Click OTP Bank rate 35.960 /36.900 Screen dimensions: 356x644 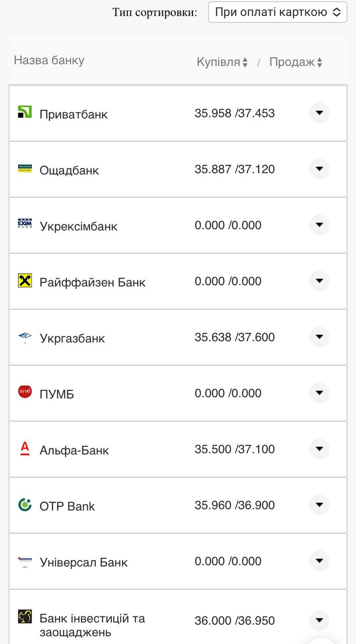point(235,505)
